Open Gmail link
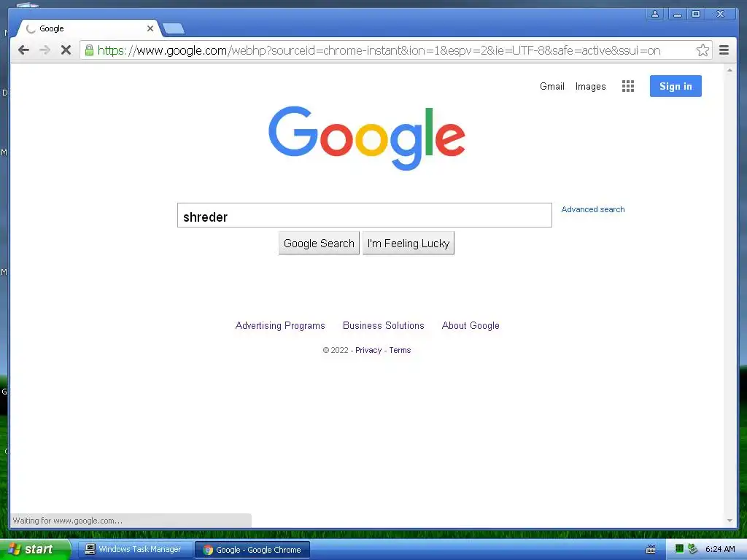 point(551,86)
